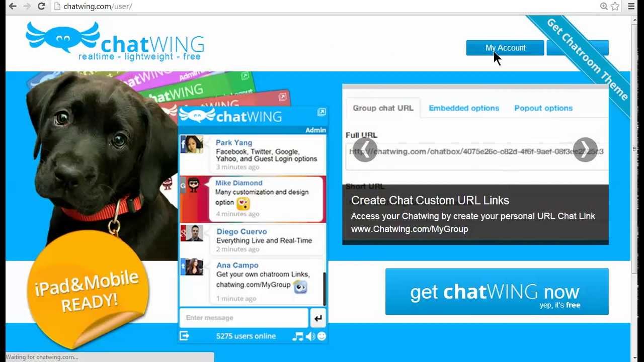Click the get chatWING now button
The image size is (644, 362).
(497, 292)
